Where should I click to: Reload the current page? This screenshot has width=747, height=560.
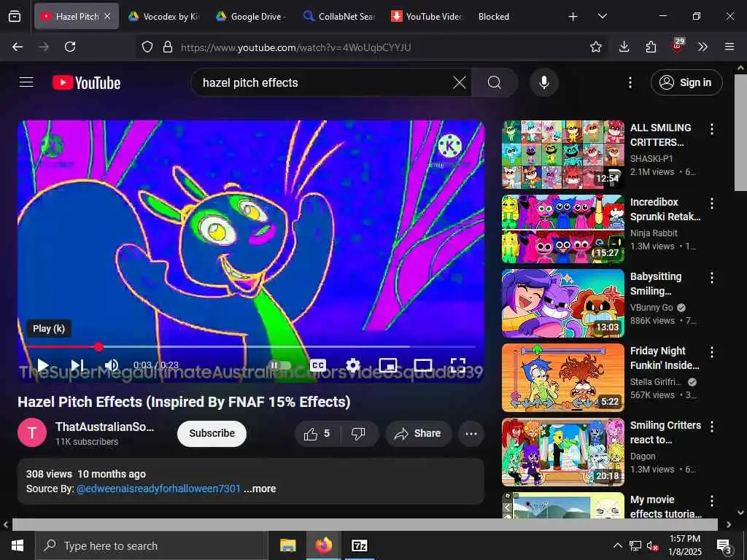(70, 47)
